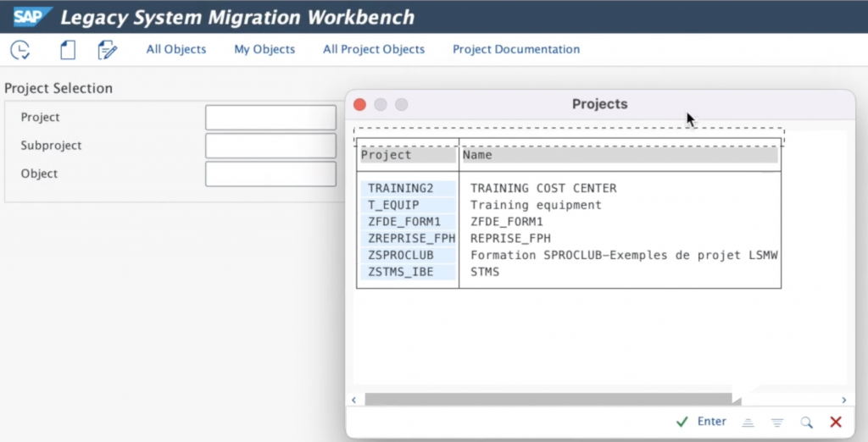Viewport: 868px width, 442px height.
Task: Click the Create new entry page icon
Action: tap(68, 50)
